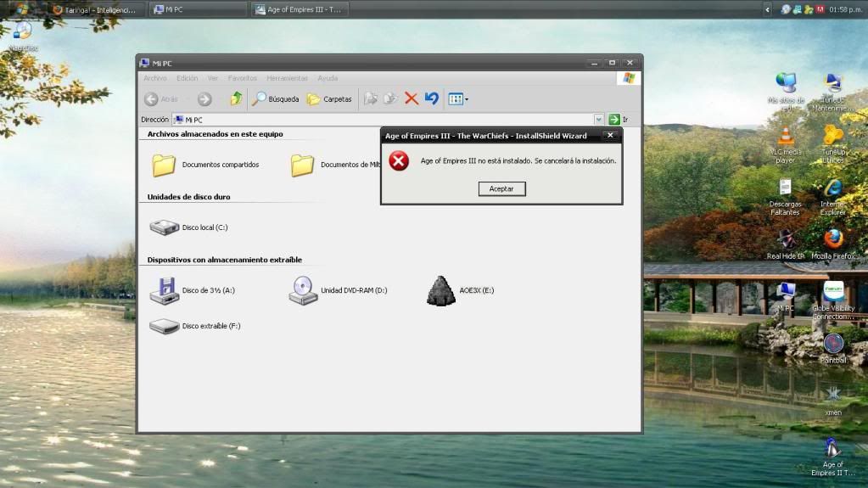The width and height of the screenshot is (868, 488).
Task: Open Mi PC desktop shortcut
Action: tap(786, 296)
